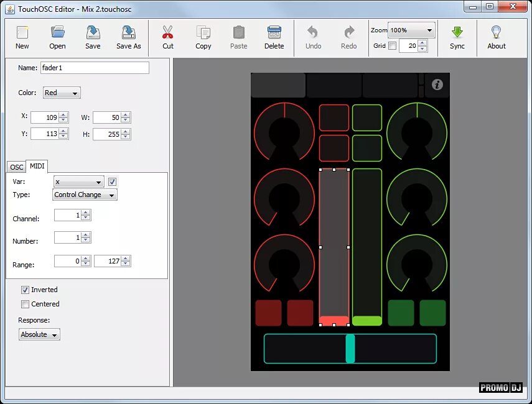Increase the MIDI Number value

[86, 235]
